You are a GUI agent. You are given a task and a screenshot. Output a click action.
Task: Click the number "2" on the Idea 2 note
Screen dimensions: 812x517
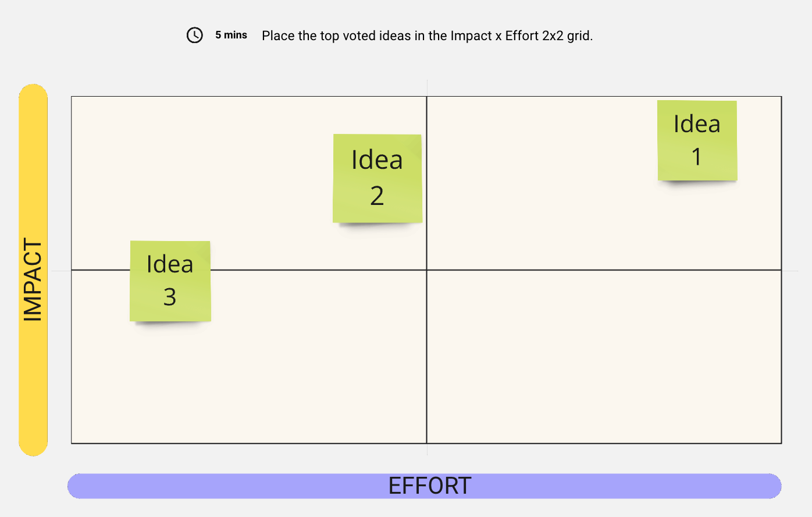377,196
